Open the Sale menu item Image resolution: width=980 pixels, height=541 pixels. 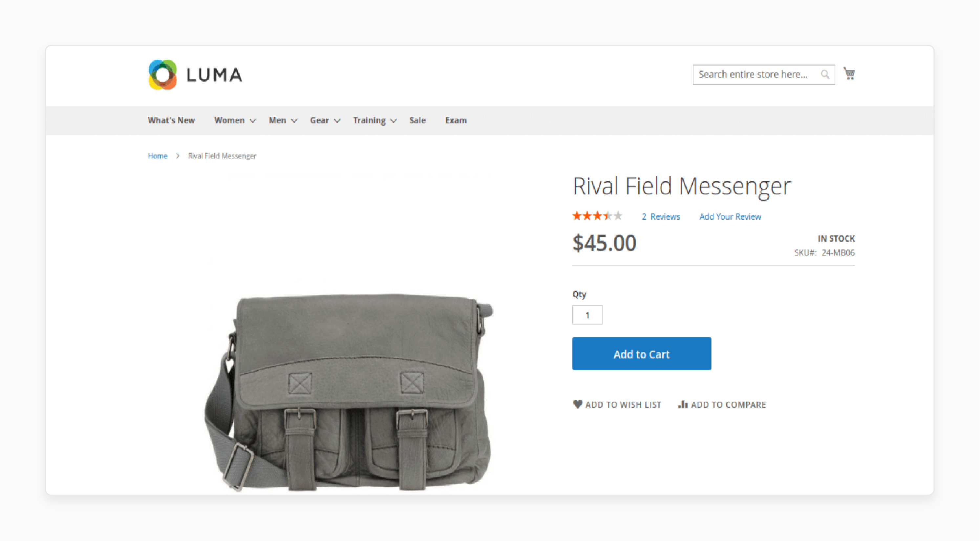418,120
